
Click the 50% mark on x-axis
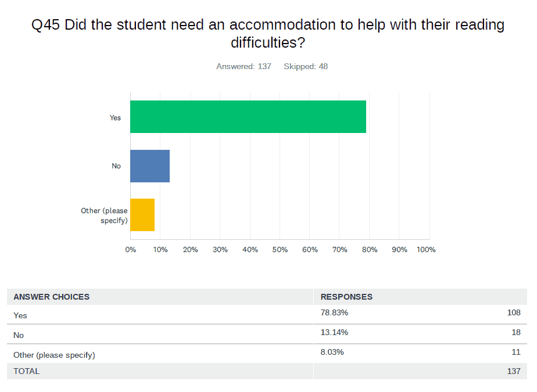pos(280,250)
